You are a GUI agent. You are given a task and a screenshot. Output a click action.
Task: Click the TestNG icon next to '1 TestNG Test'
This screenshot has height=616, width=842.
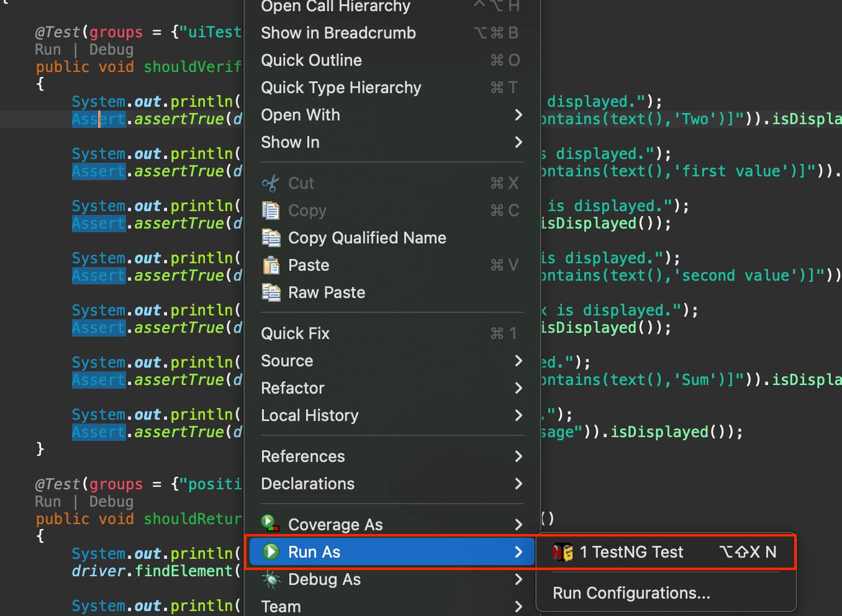tap(563, 551)
